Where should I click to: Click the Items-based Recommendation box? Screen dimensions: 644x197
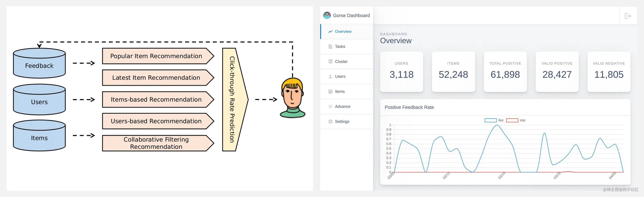[158, 100]
